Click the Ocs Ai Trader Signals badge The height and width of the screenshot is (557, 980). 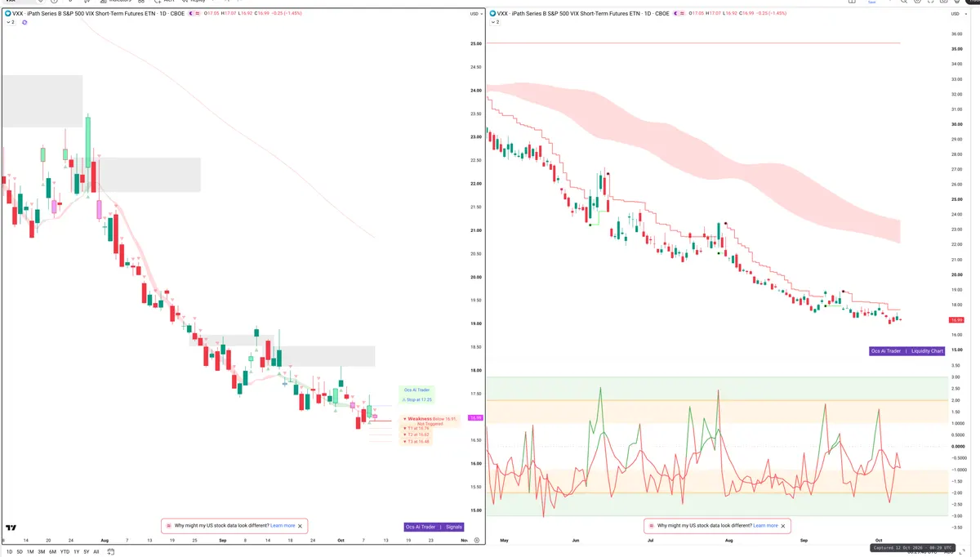(434, 527)
